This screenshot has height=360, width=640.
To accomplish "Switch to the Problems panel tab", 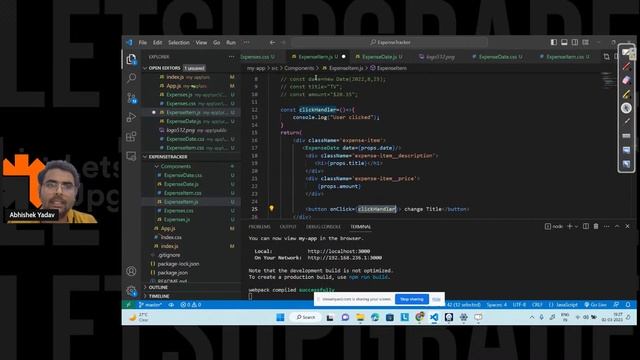I will 260,227.
